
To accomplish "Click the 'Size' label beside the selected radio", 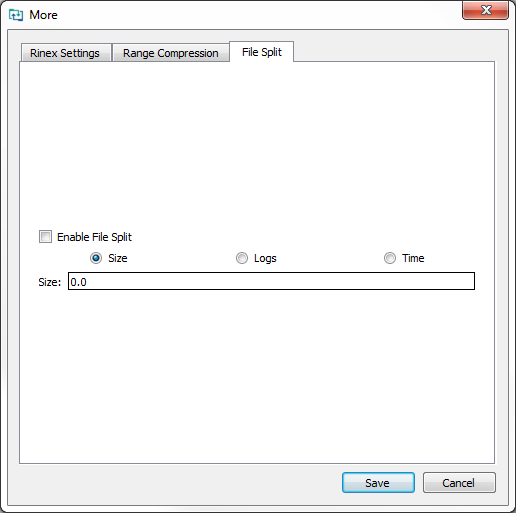I will point(118,258).
